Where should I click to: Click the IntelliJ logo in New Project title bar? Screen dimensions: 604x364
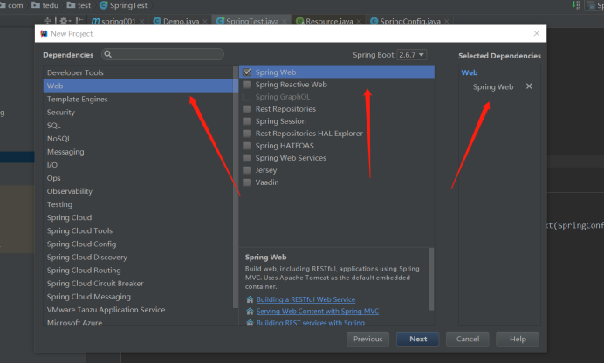[44, 33]
